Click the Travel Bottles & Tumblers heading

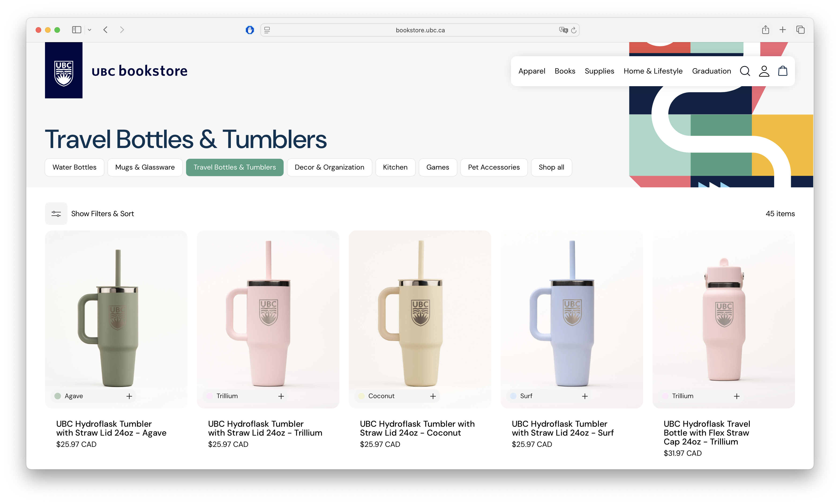coord(186,139)
